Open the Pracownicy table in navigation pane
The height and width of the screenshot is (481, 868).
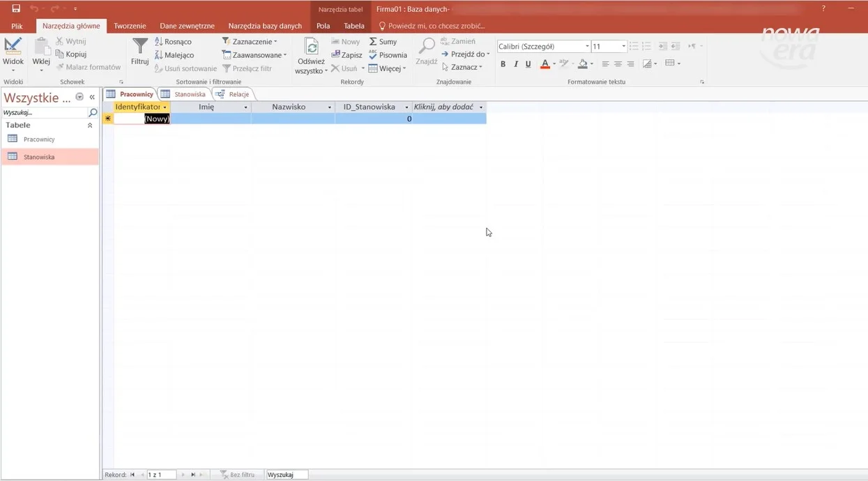[39, 139]
